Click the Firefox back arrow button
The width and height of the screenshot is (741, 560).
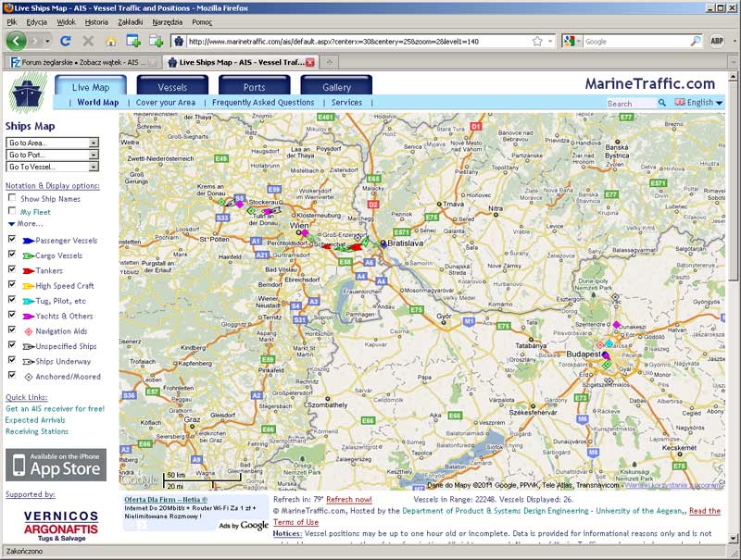[x=16, y=41]
